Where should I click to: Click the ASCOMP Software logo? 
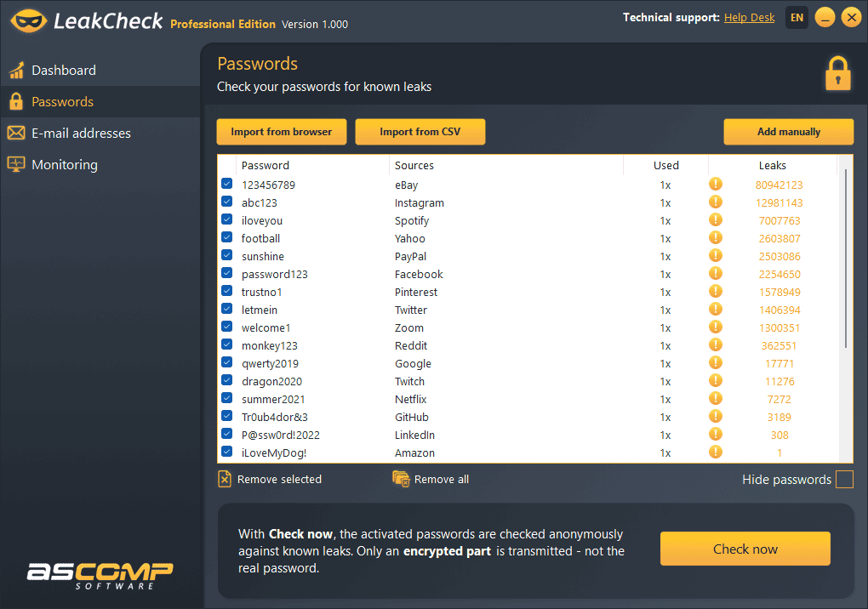click(x=100, y=576)
